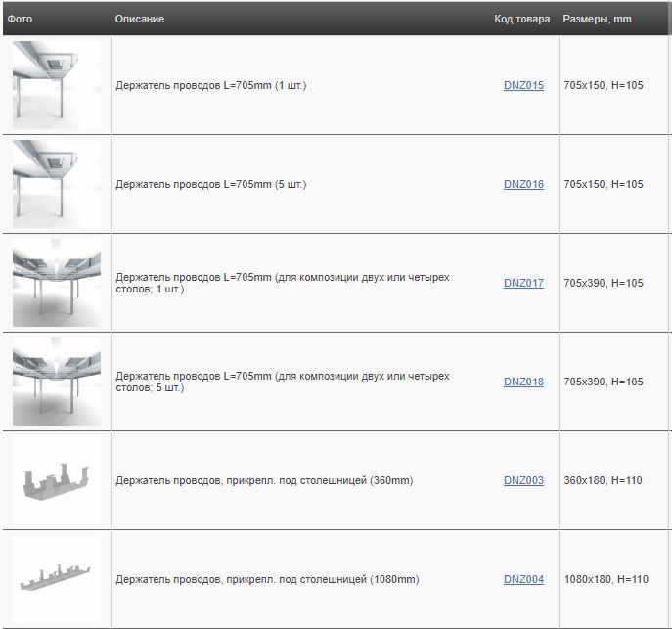Open the DNZ016 product code link
The width and height of the screenshot is (672, 629).
(x=523, y=185)
